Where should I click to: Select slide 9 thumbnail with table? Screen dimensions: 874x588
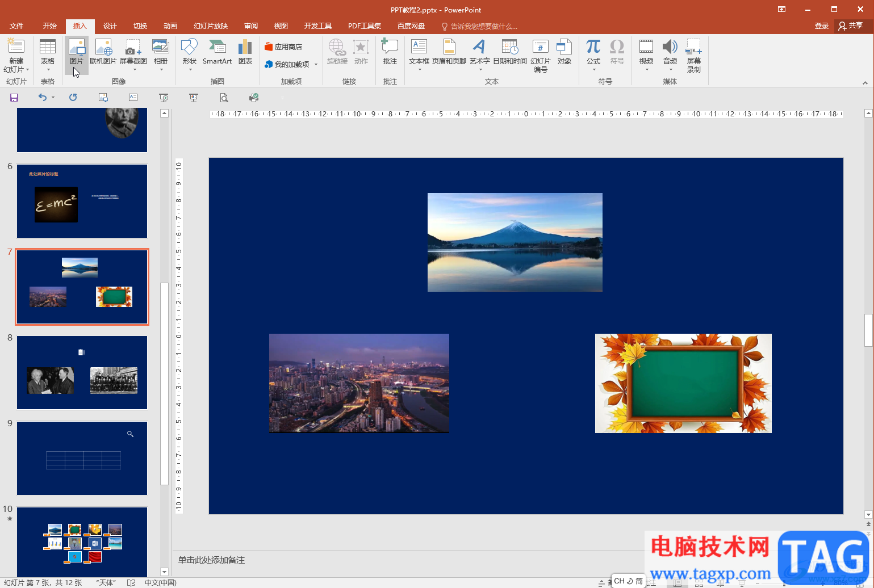(x=82, y=458)
